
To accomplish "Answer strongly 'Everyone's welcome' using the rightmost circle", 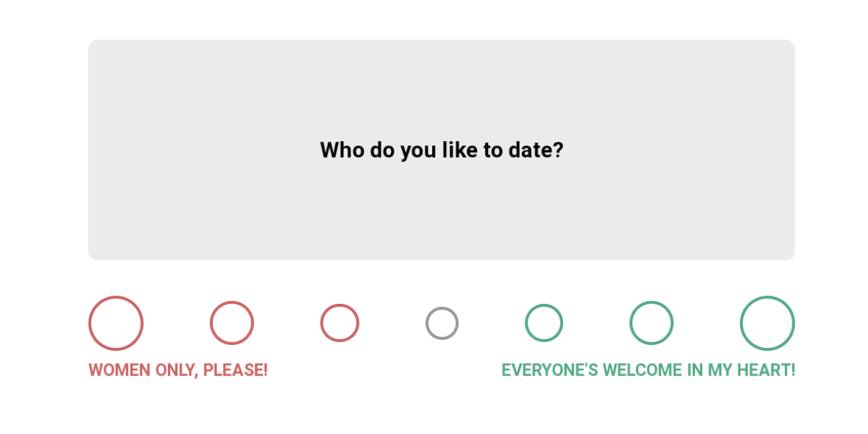I will tap(767, 323).
